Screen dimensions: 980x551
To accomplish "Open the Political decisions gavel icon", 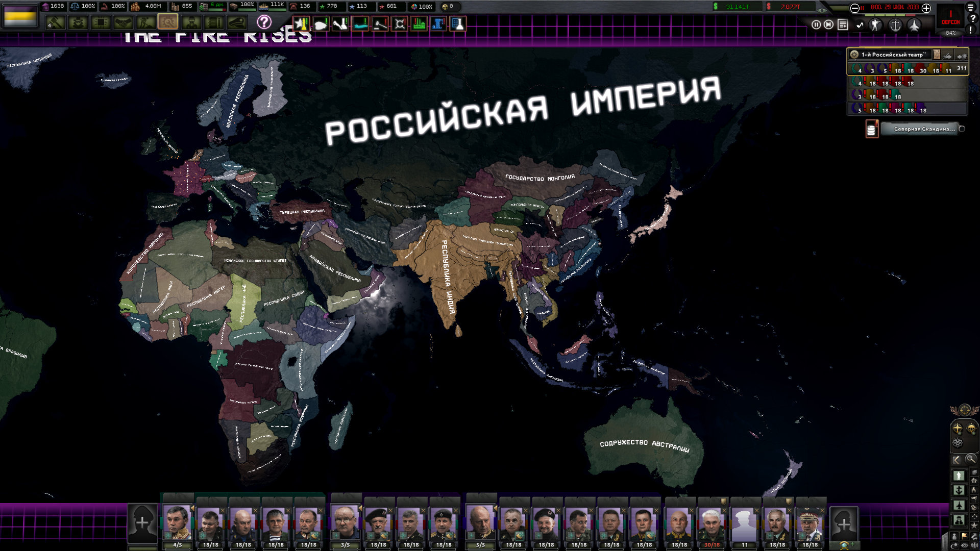I will (56, 22).
